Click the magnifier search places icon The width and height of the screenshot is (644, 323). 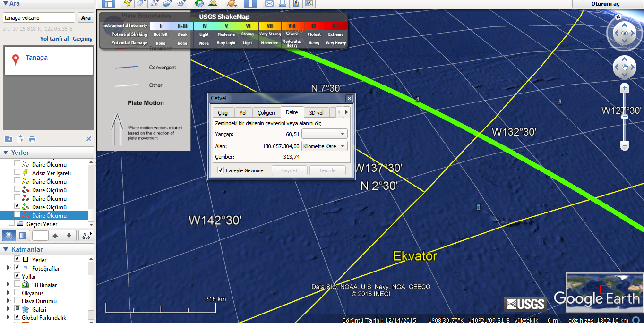point(9,235)
